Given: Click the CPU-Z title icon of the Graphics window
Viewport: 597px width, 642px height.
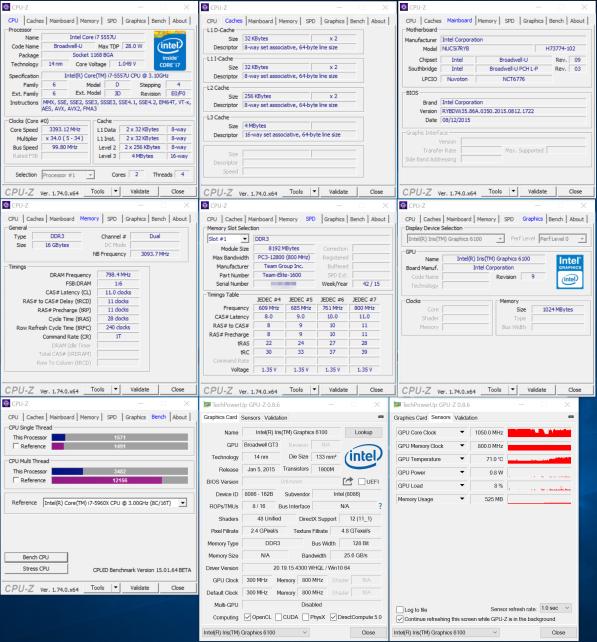Looking at the screenshot, I should (x=404, y=205).
